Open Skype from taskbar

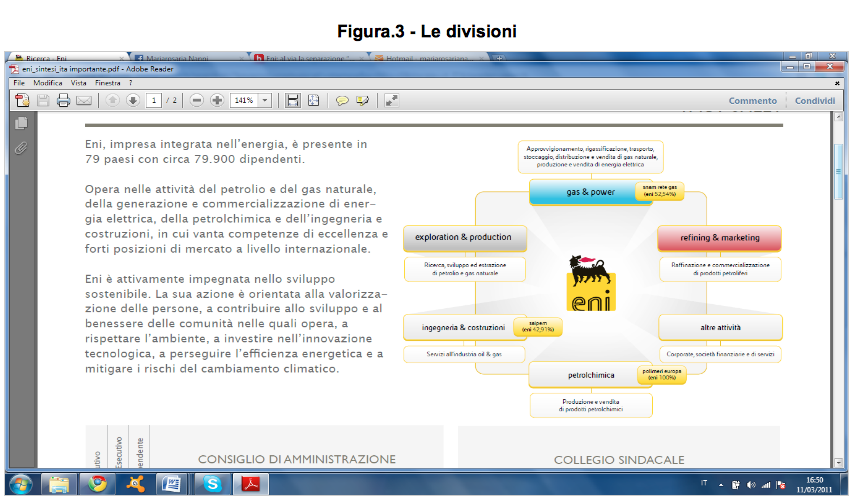(212, 484)
